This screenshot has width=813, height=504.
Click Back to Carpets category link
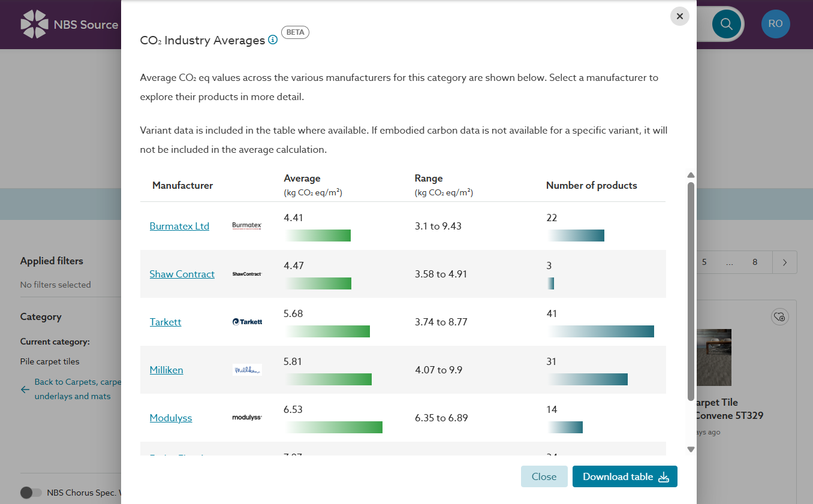(77, 389)
